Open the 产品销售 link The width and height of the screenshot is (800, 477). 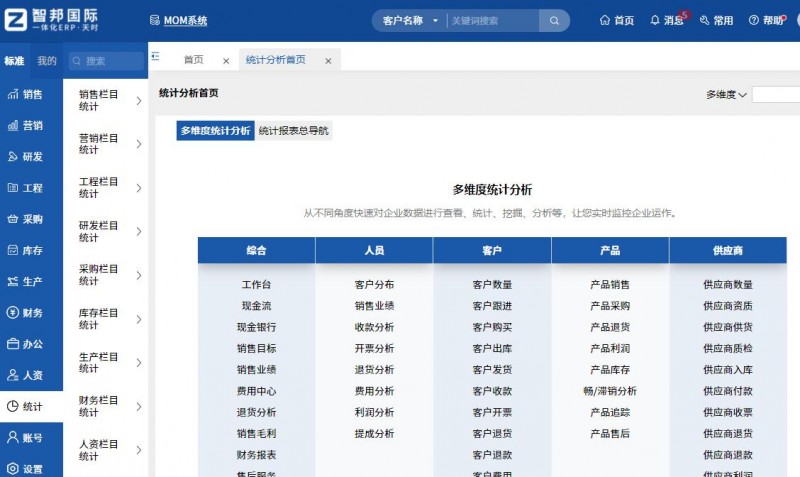(610, 285)
